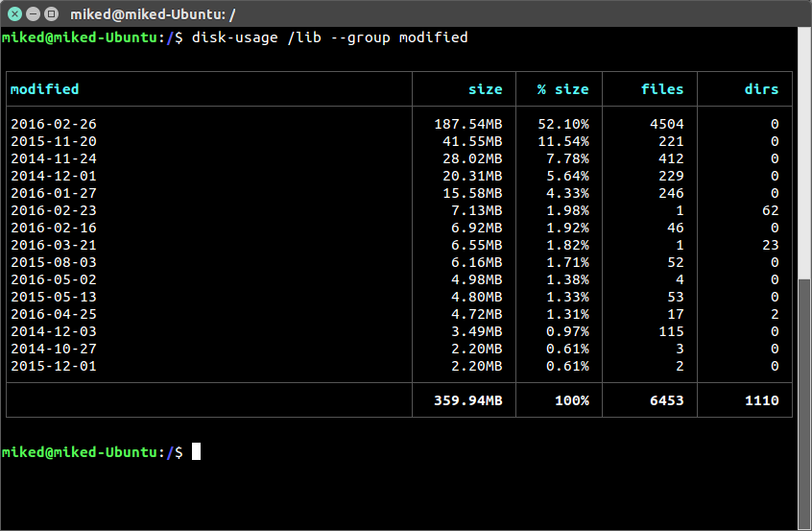
Task: Select the 2014-10-27 date entry
Action: (x=54, y=350)
